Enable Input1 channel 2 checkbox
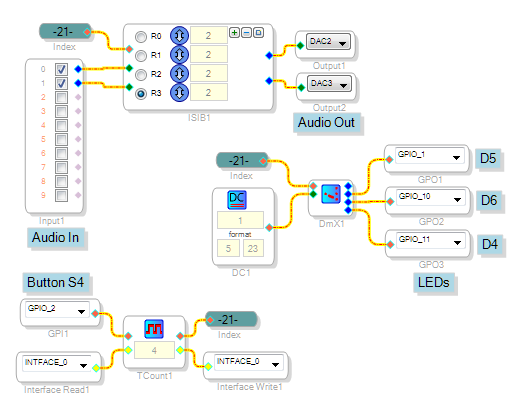 [x=61, y=98]
